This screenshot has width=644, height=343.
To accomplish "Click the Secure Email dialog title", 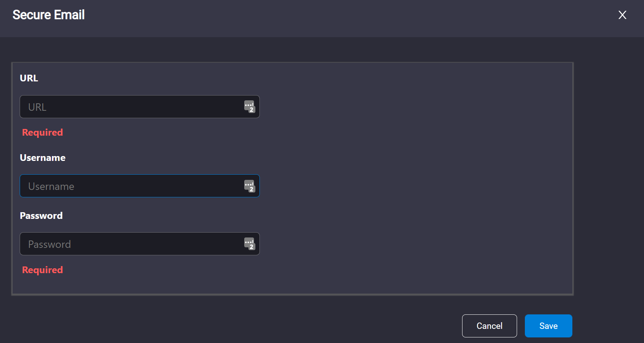I will [x=49, y=15].
